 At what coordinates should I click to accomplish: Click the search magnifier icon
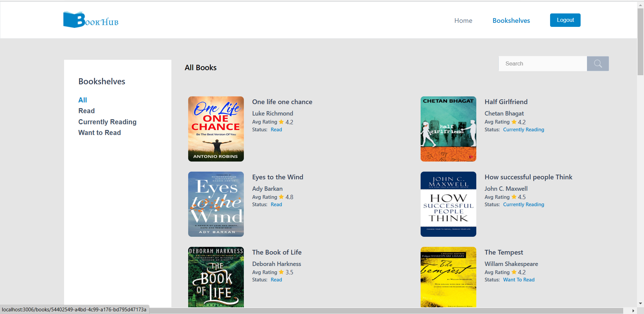click(x=598, y=63)
